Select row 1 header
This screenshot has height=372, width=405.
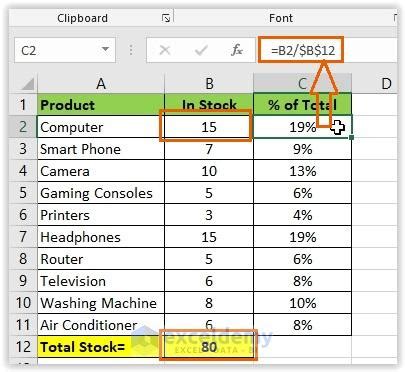pos(23,105)
